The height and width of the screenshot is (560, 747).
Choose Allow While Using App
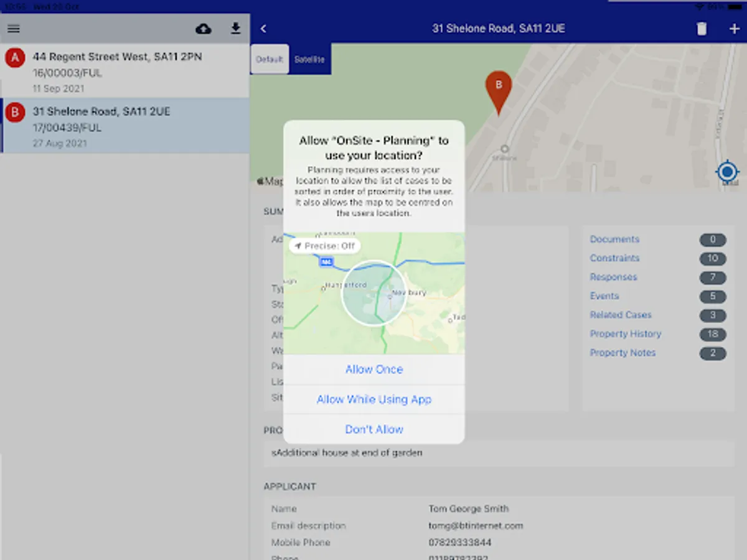click(374, 399)
